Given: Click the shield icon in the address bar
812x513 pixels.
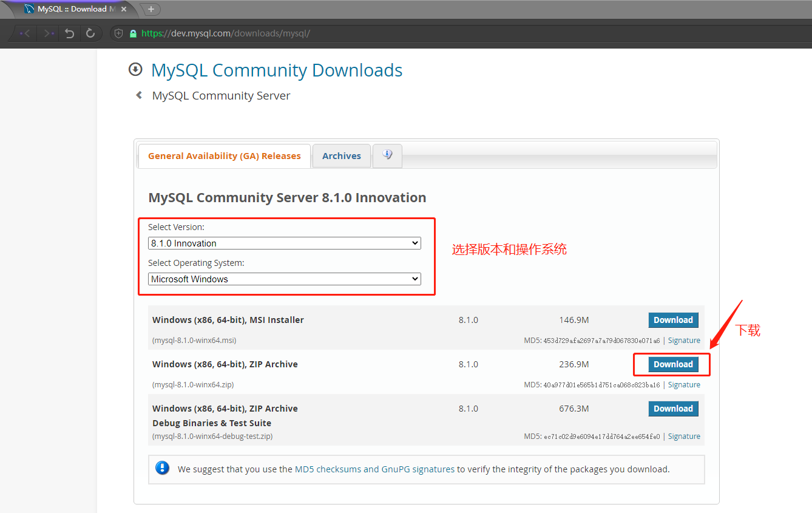Looking at the screenshot, I should tap(118, 33).
